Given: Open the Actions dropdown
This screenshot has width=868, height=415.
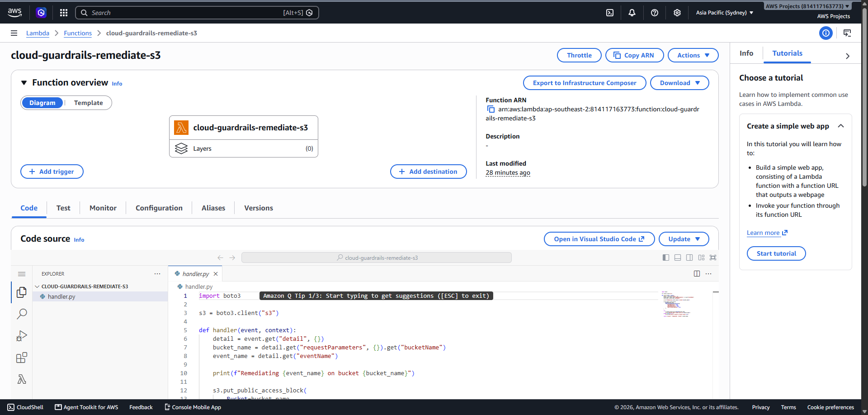Looking at the screenshot, I should 693,55.
